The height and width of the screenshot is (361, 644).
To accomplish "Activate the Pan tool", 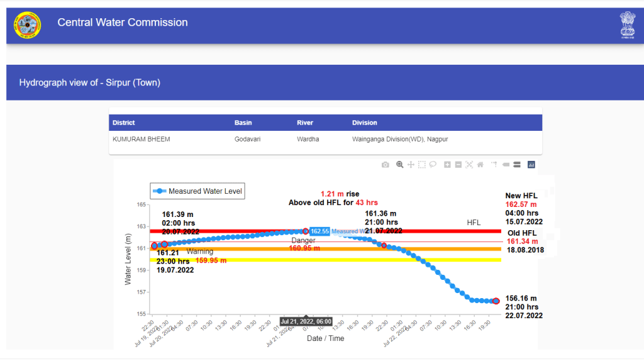I will click(411, 165).
